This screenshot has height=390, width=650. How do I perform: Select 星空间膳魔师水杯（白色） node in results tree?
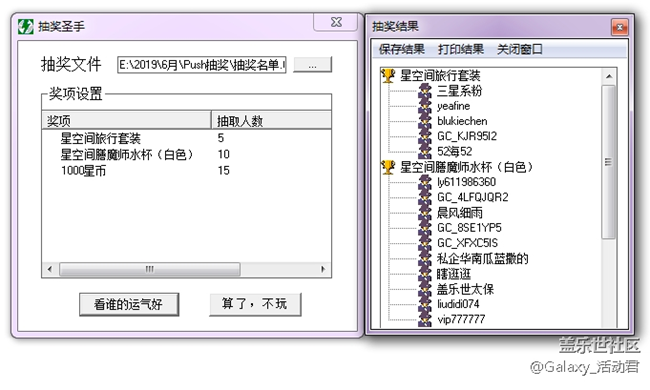(466, 167)
